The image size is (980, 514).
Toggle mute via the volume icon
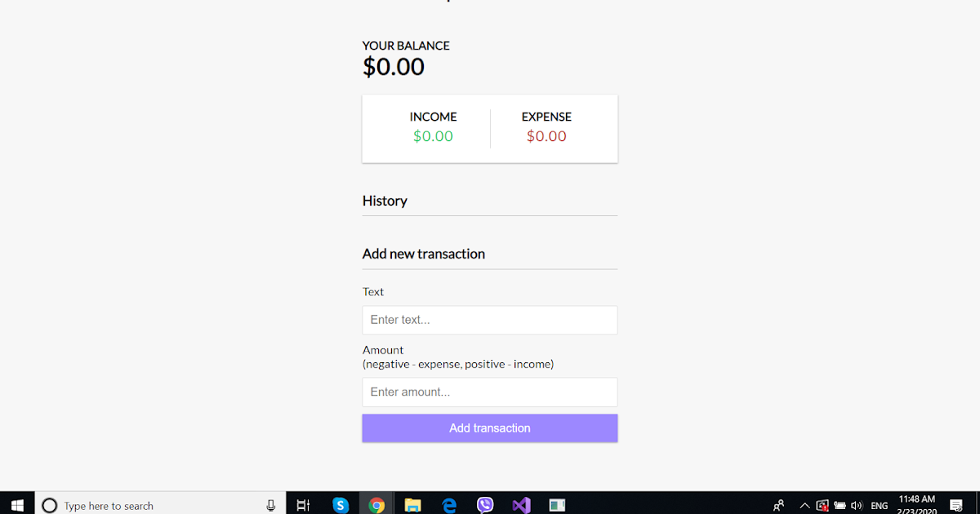856,504
